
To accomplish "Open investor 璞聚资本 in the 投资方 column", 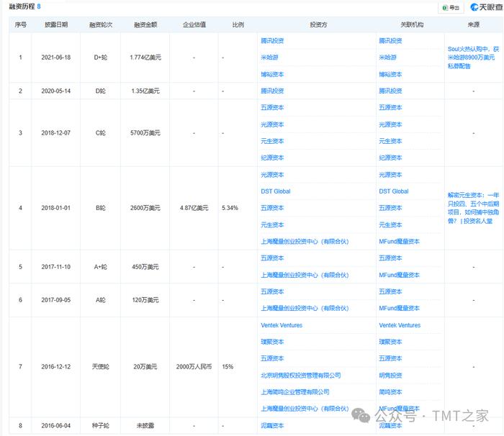I will 272,342.
